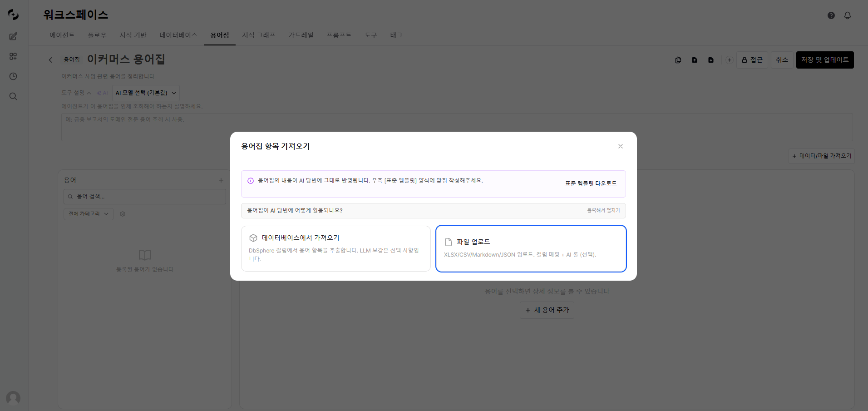Viewport: 868px width, 411px height.
Task: Switch to the 지식 기반 tab
Action: (x=133, y=35)
